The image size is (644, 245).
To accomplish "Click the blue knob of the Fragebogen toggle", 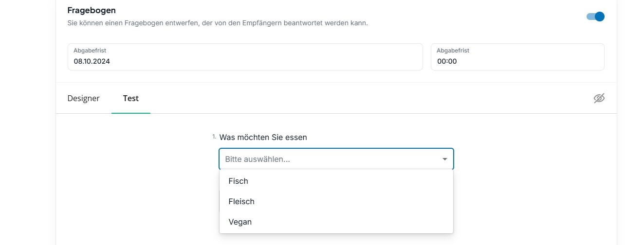I will (x=599, y=17).
